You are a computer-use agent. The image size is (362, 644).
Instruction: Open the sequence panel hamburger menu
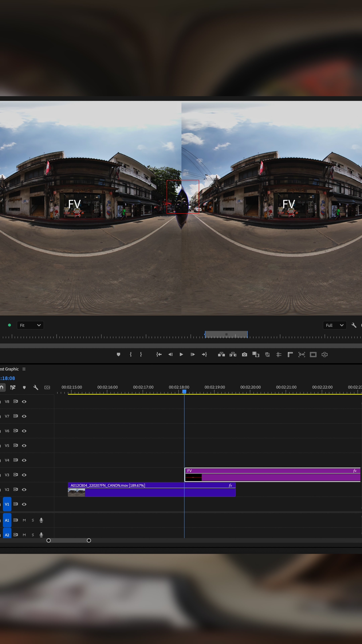(x=24, y=369)
